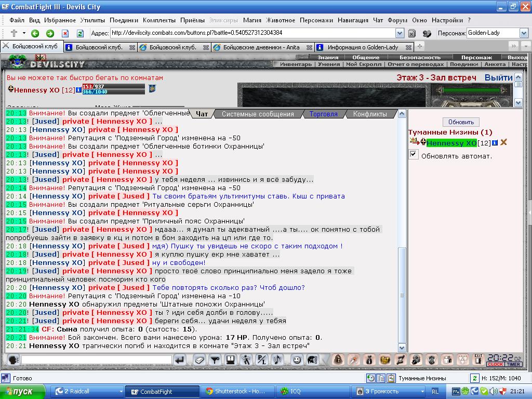Viewport: 532px width, 399px height.
Task: Switch to Торговля chat tab
Action: [323, 114]
